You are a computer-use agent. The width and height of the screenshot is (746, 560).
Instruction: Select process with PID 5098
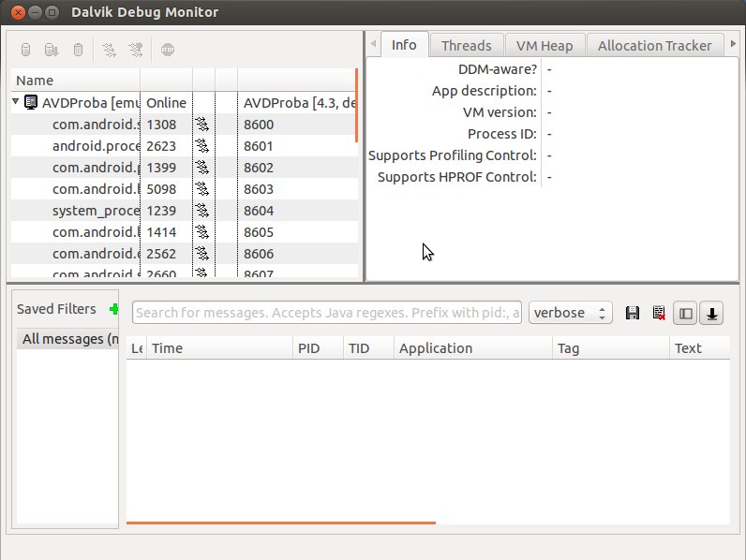pos(185,189)
